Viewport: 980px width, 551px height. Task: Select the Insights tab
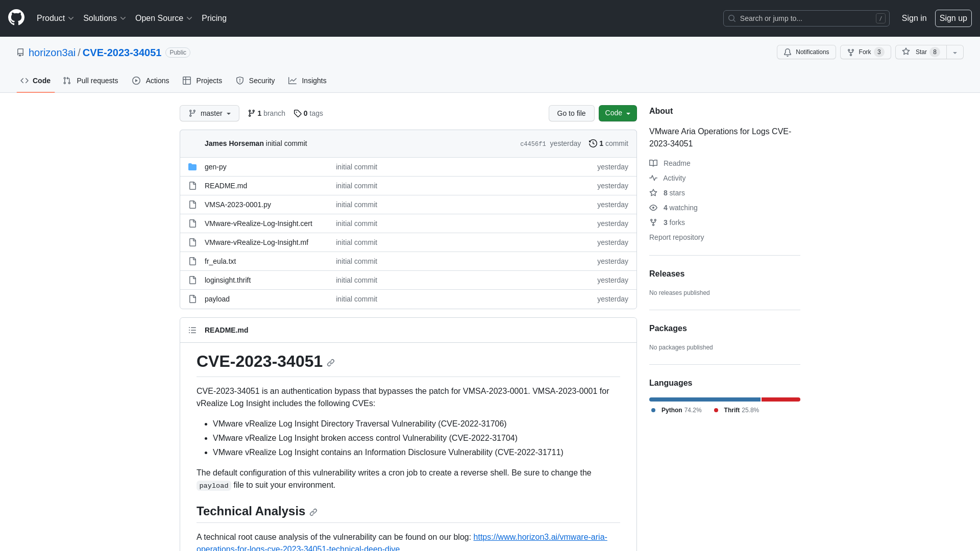308,81
